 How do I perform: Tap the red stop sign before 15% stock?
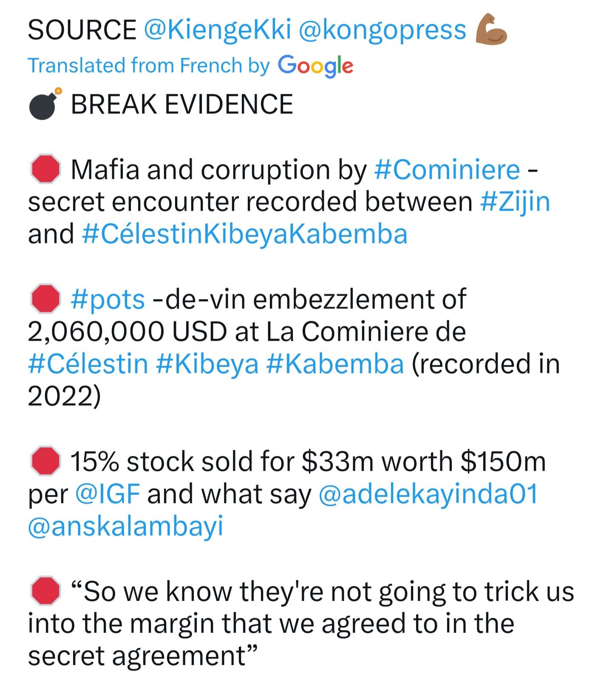(45, 460)
